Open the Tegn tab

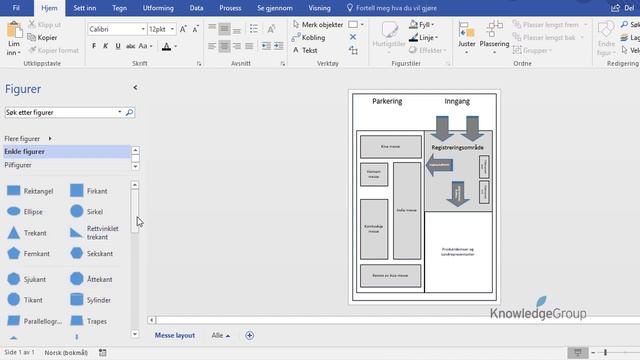tap(119, 8)
